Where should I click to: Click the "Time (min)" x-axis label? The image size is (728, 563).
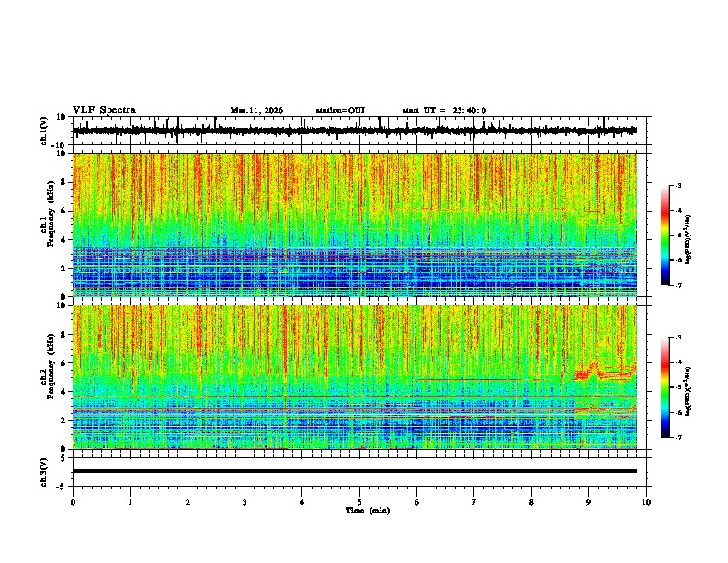[368, 511]
